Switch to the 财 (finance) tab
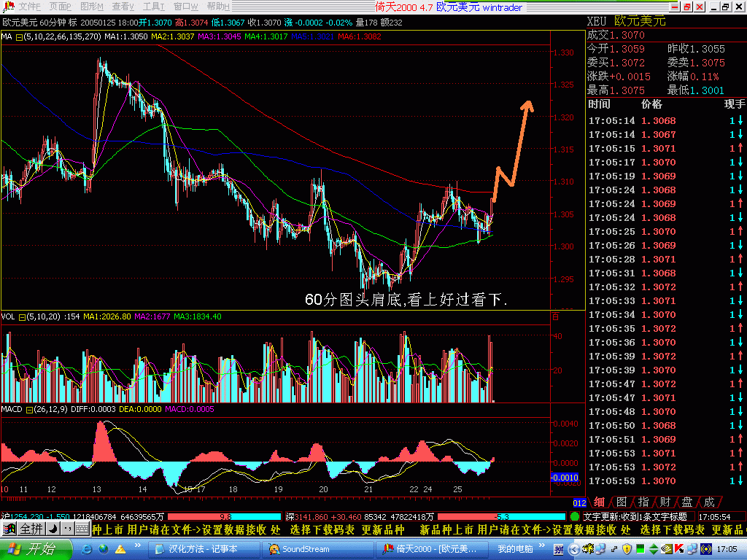Viewport: 747px width, 560px height. tap(665, 502)
